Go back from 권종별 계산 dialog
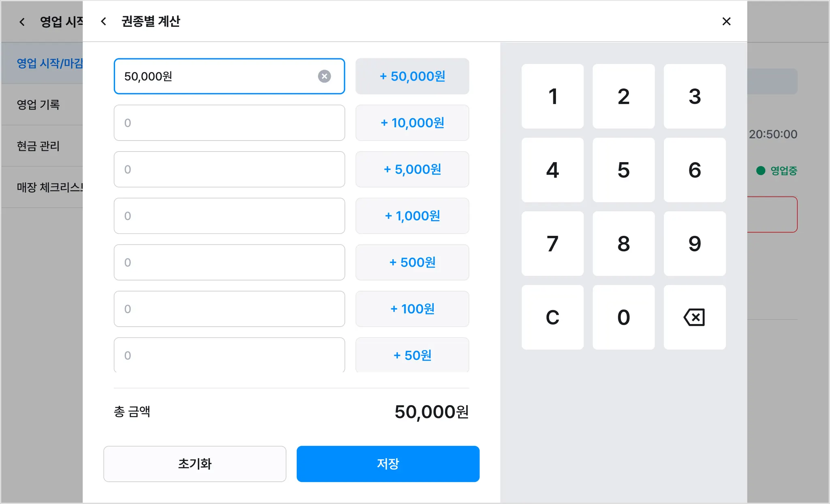This screenshot has height=504, width=830. coord(104,21)
